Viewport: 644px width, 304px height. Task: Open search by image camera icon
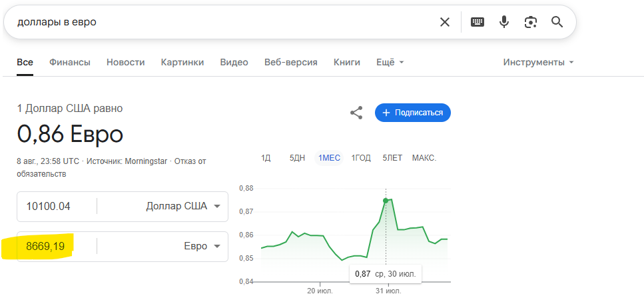pos(530,22)
